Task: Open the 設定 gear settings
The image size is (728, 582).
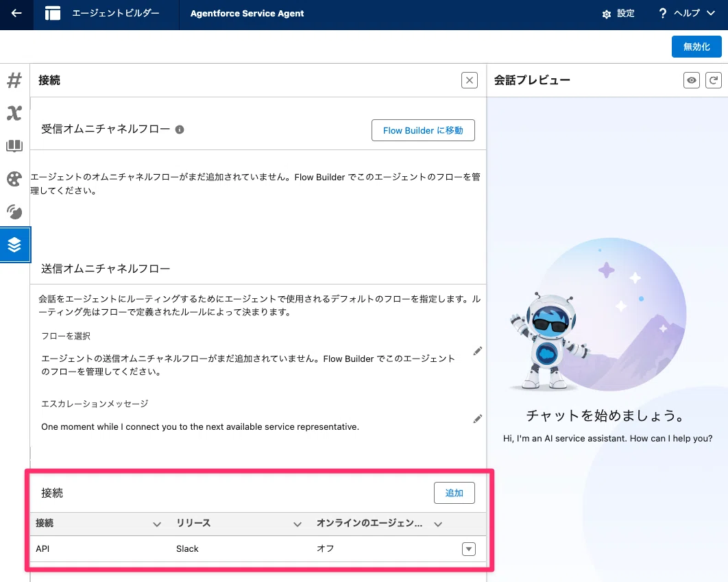Action: (x=607, y=14)
